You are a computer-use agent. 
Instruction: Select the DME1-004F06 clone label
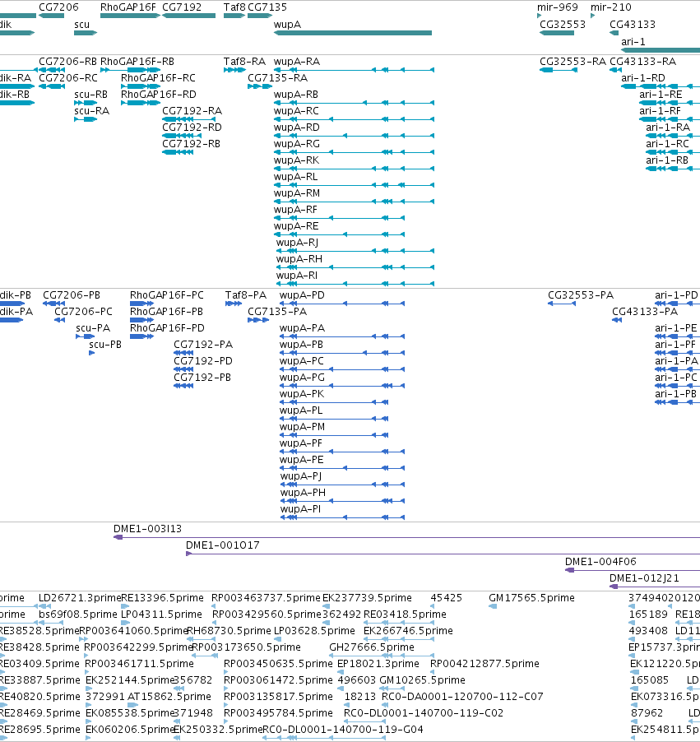(x=600, y=562)
